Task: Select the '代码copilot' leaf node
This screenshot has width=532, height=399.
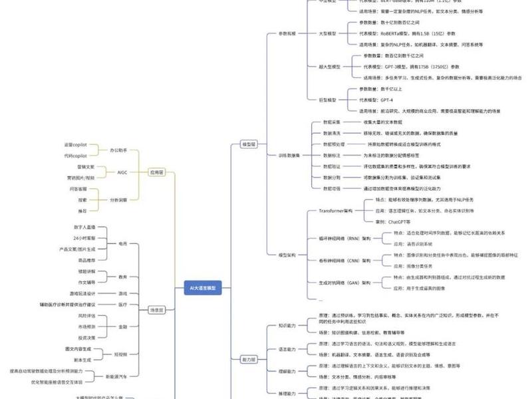Action: pyautogui.click(x=76, y=156)
